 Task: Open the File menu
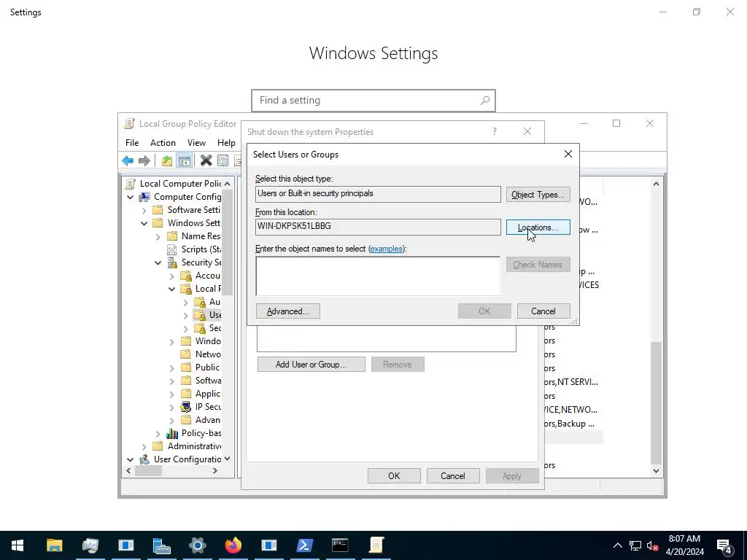pos(132,143)
